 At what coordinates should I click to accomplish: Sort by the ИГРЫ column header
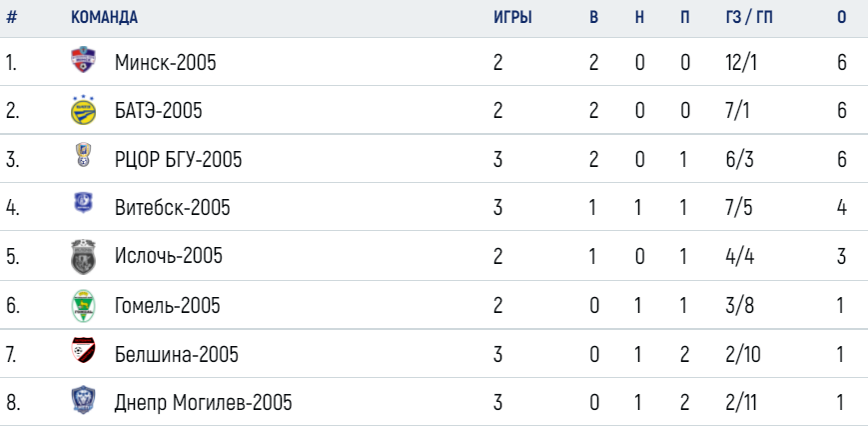click(x=512, y=18)
